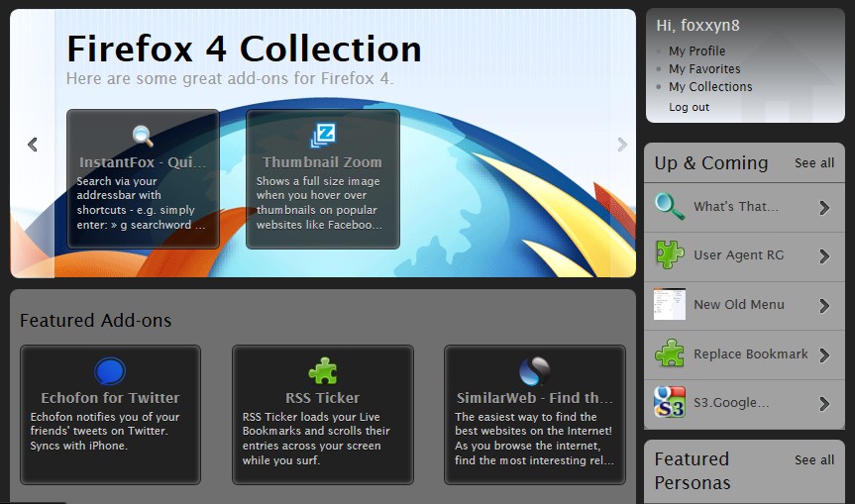This screenshot has width=855, height=504.
Task: Click the S3.Google... label
Action: point(731,403)
